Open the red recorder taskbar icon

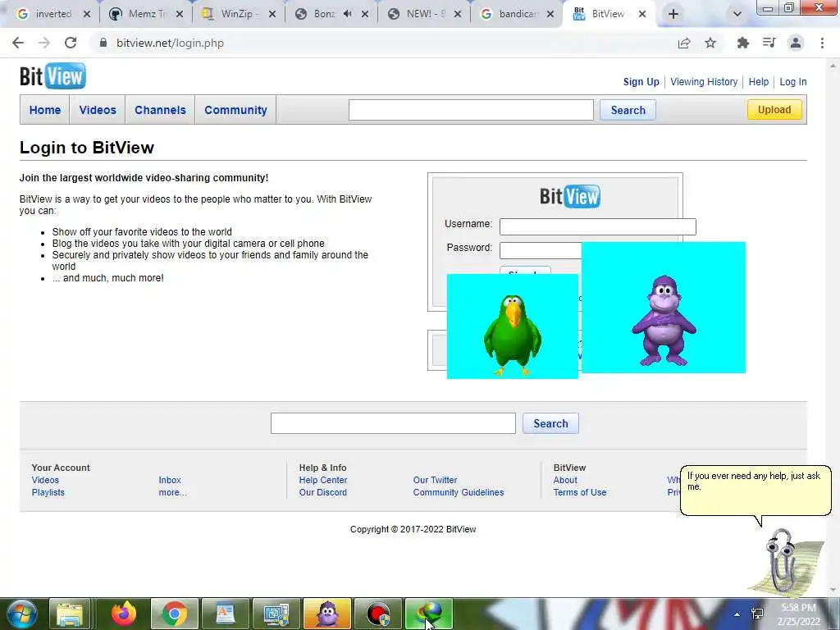[x=378, y=614]
